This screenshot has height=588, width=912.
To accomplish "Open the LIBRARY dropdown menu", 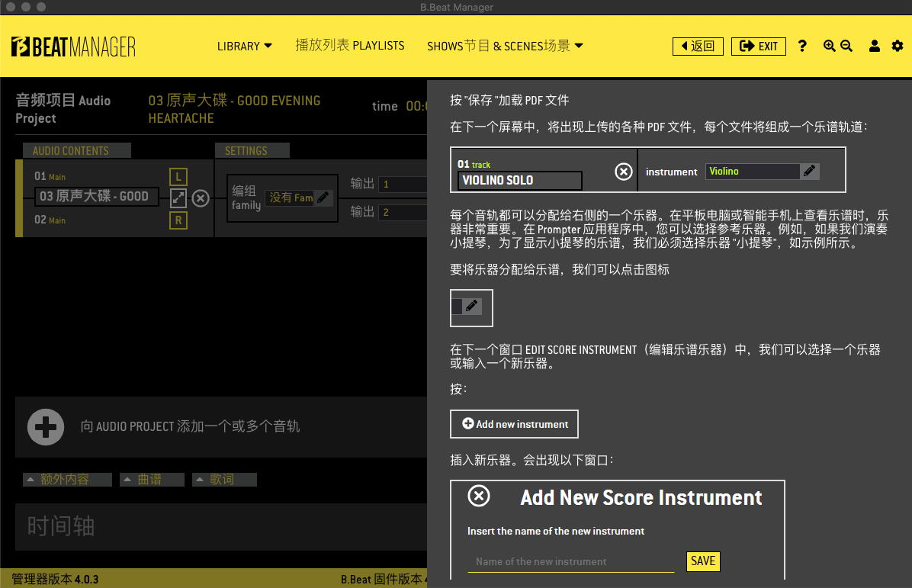I will point(244,46).
